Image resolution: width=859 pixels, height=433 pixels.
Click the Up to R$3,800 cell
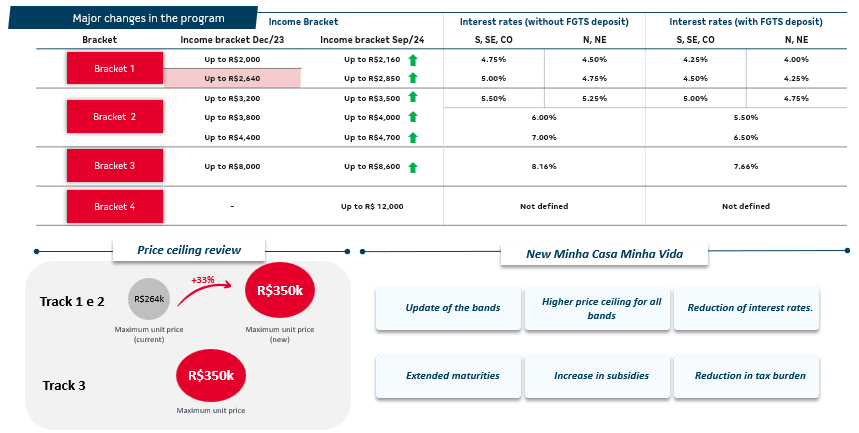pos(232,117)
